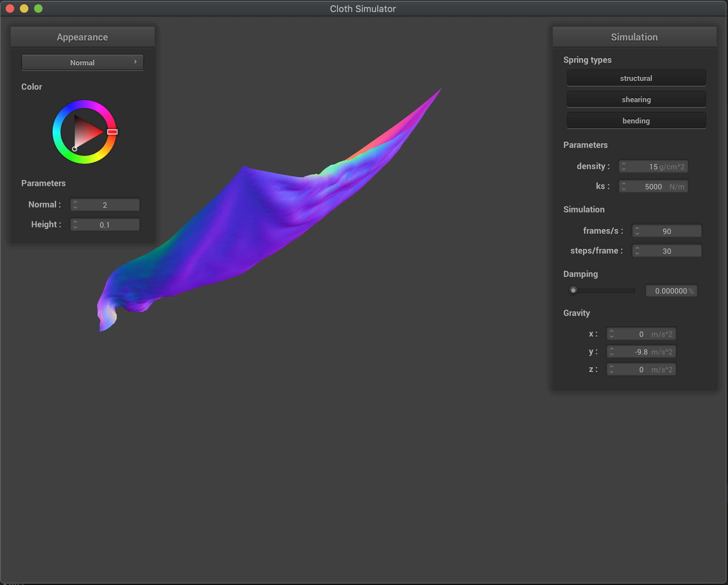Click the Appearance panel header
Image resolution: width=728 pixels, height=585 pixels.
click(x=82, y=37)
